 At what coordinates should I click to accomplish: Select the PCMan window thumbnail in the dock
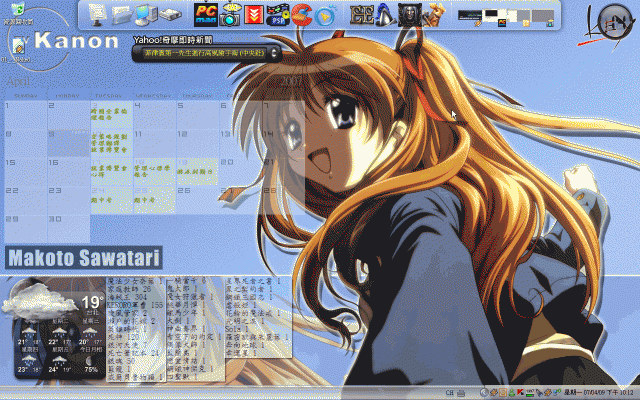pos(494,18)
